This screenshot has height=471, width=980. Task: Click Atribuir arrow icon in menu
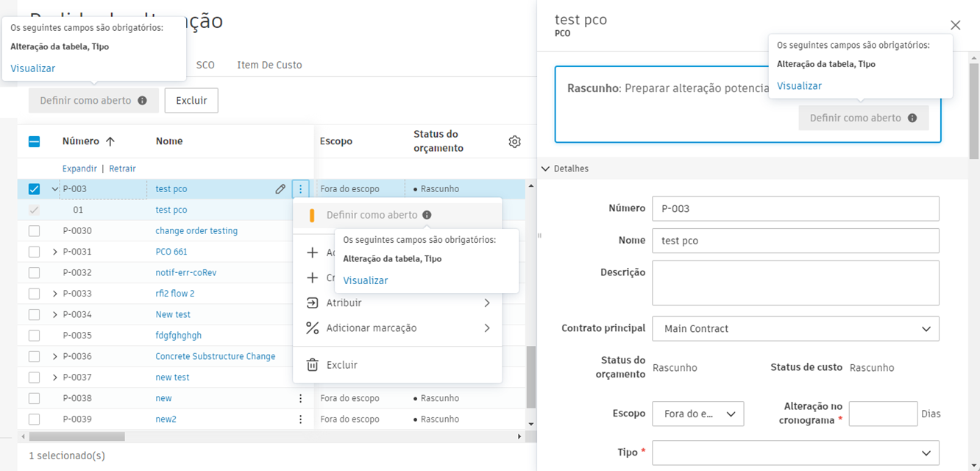click(x=313, y=303)
